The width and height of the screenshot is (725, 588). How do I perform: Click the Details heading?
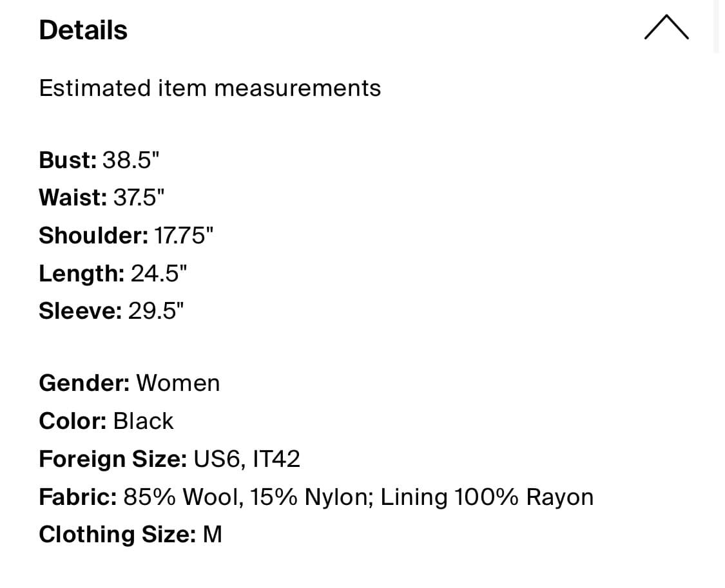[x=83, y=30]
